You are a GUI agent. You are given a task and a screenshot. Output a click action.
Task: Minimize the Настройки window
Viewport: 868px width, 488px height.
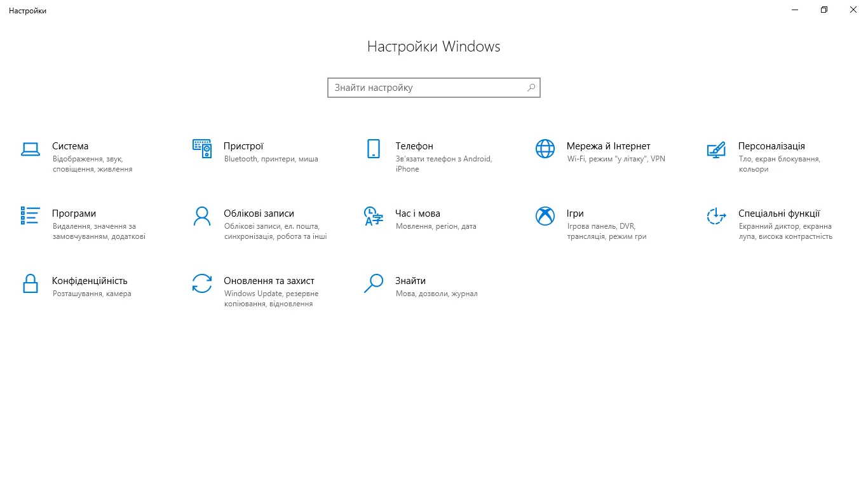click(x=795, y=10)
